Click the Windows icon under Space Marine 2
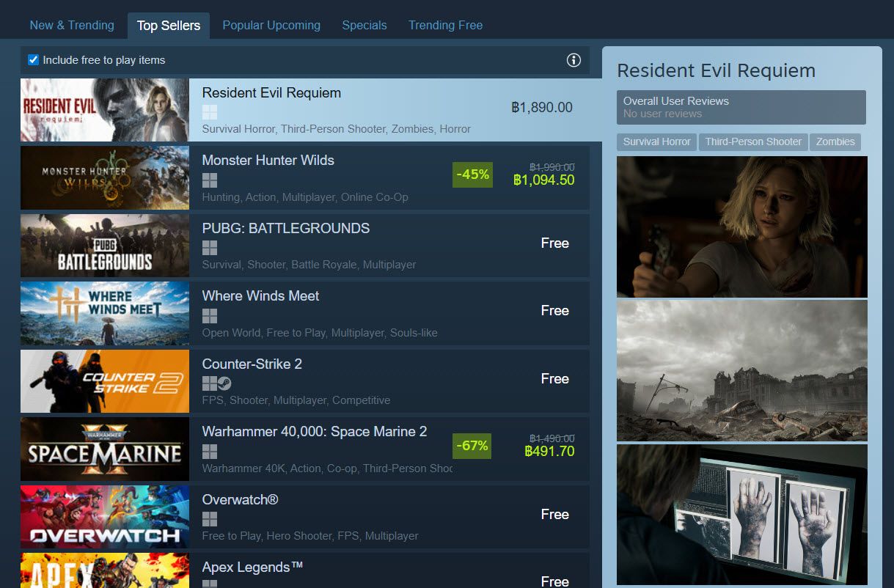This screenshot has height=588, width=894. 210,452
